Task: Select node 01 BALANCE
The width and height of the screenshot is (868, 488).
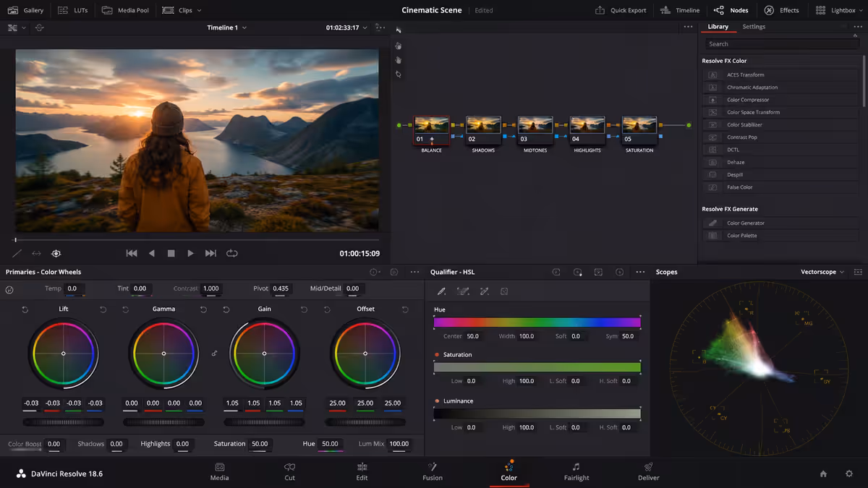Action: point(432,130)
